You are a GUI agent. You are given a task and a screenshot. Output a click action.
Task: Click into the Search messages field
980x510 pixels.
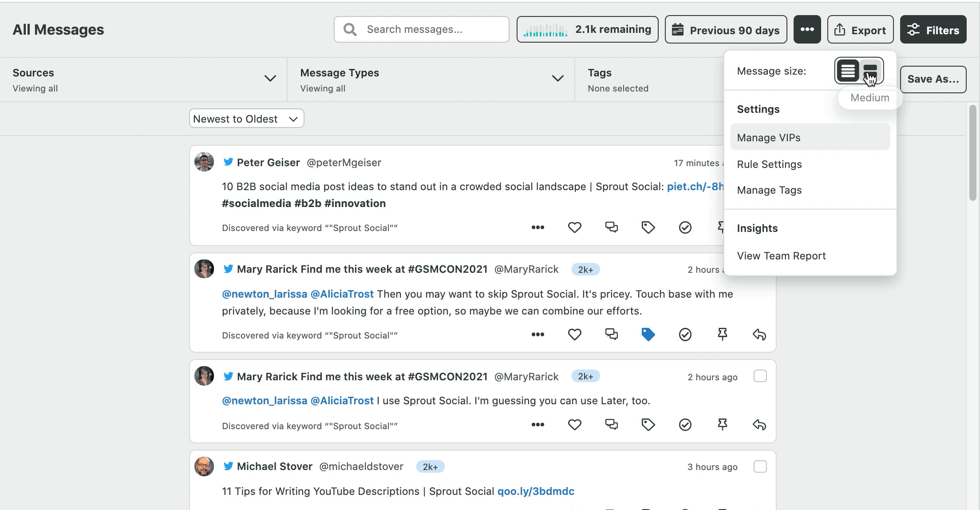click(x=422, y=29)
